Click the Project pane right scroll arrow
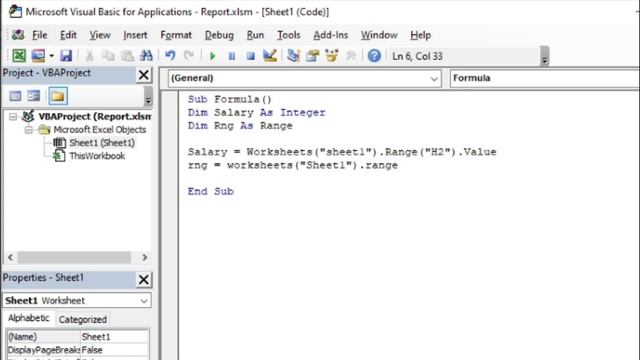The image size is (640, 360). click(x=144, y=258)
